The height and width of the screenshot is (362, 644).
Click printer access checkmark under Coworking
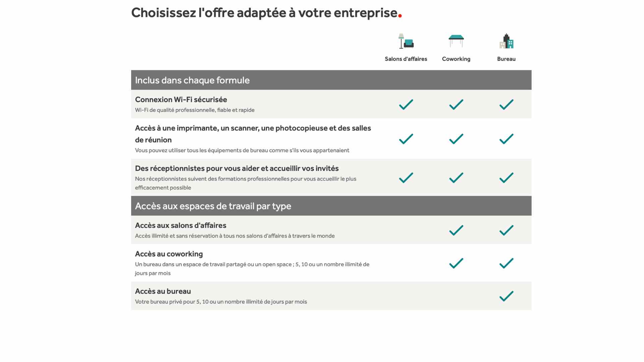coord(456,139)
